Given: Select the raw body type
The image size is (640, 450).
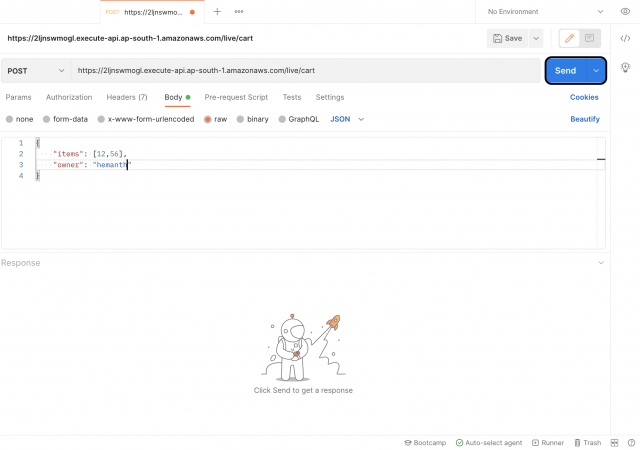Looking at the screenshot, I should pos(216,119).
